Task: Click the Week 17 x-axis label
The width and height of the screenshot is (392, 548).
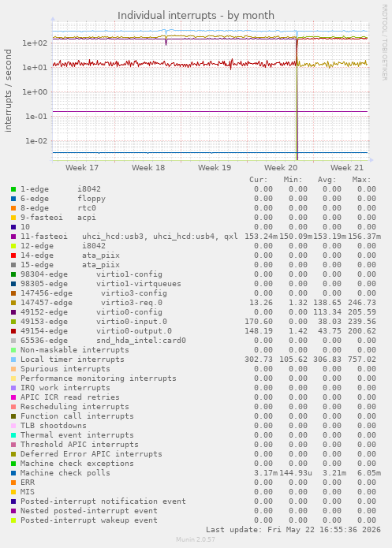Action: point(82,168)
